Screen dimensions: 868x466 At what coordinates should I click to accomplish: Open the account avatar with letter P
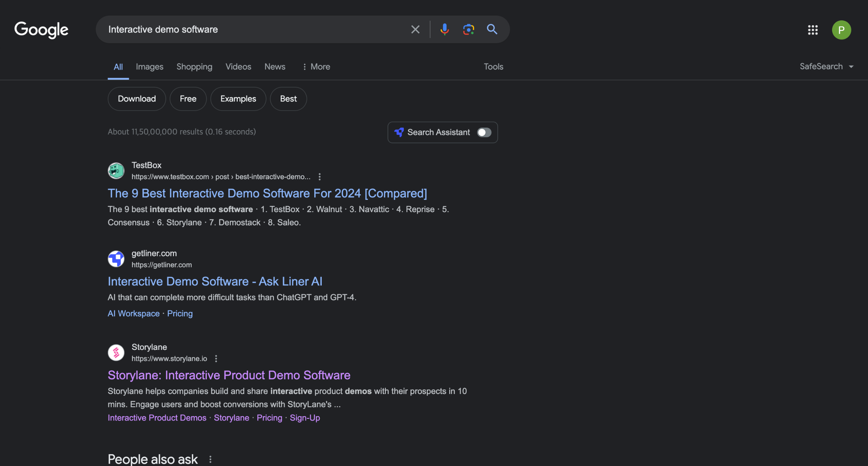[841, 30]
